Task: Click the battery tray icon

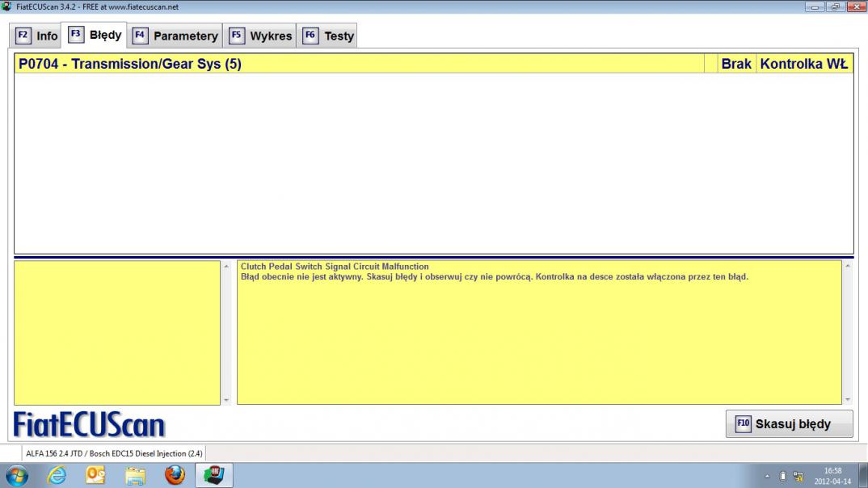Action: tap(783, 476)
